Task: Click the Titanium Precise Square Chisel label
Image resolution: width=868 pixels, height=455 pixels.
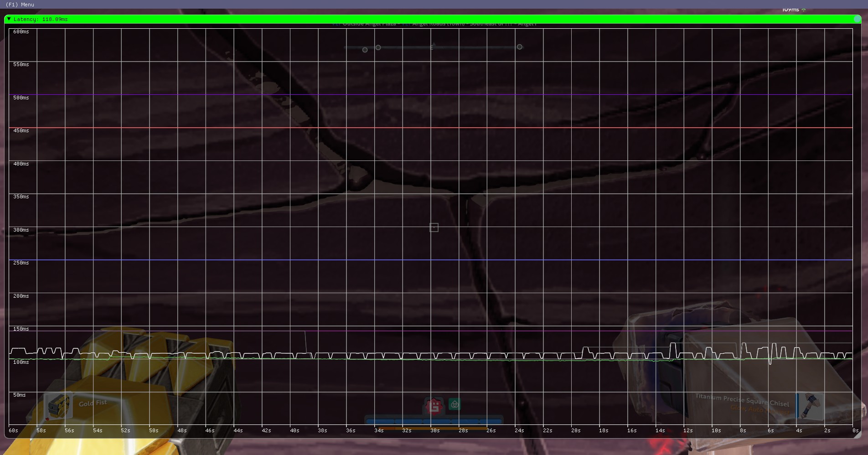Action: click(x=742, y=400)
